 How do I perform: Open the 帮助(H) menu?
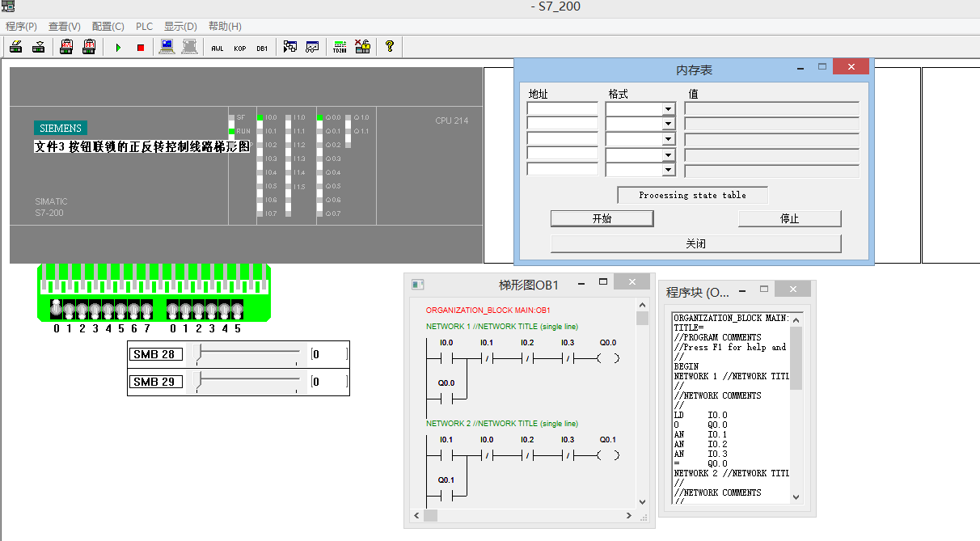[225, 27]
